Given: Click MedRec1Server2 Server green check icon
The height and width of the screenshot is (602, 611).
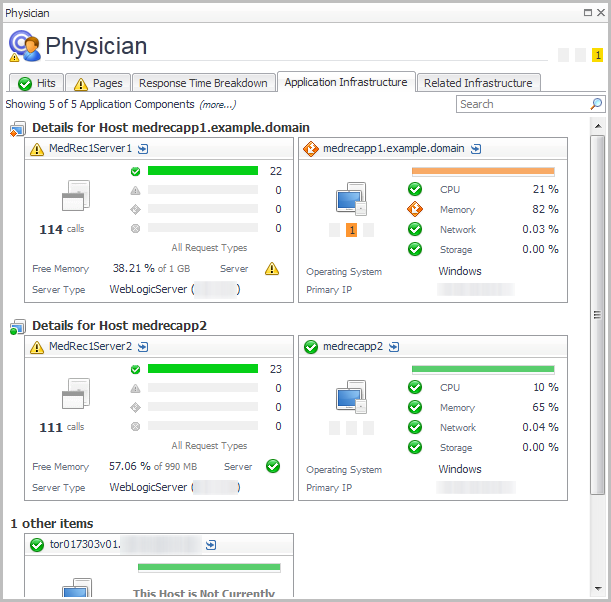Looking at the screenshot, I should [273, 466].
